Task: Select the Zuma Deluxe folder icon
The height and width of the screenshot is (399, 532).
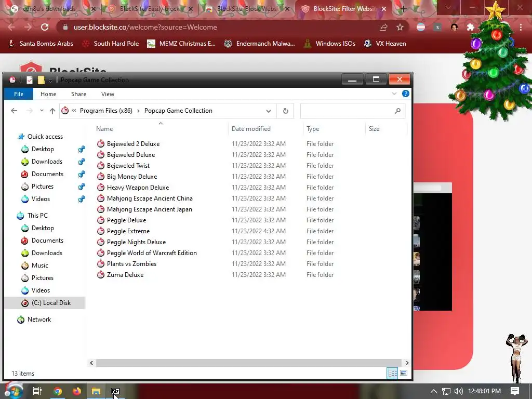Action: (100, 274)
